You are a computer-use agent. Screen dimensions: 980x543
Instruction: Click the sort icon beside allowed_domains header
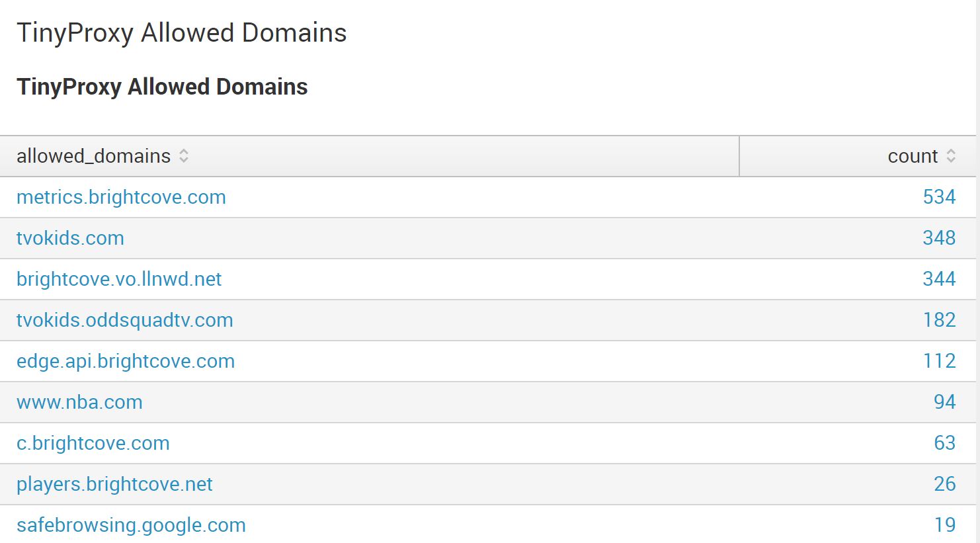184,156
